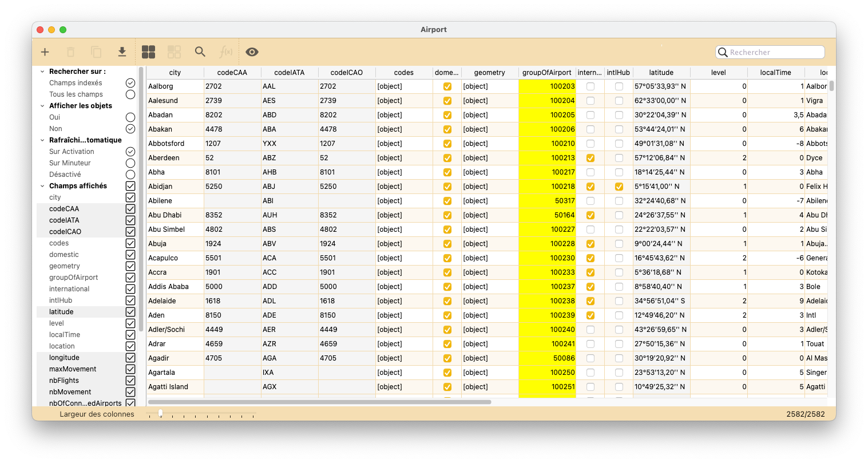The width and height of the screenshot is (868, 463).
Task: Click the level column header
Action: tap(719, 73)
